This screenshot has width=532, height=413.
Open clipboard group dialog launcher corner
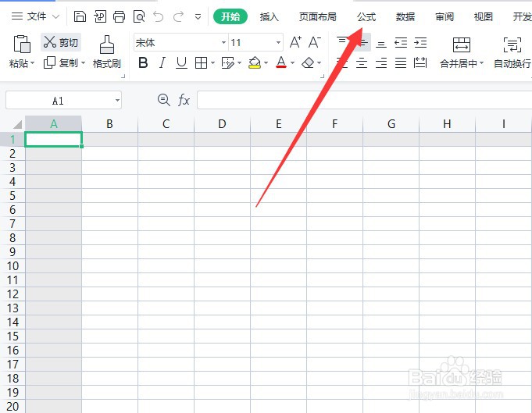pyautogui.click(x=123, y=77)
